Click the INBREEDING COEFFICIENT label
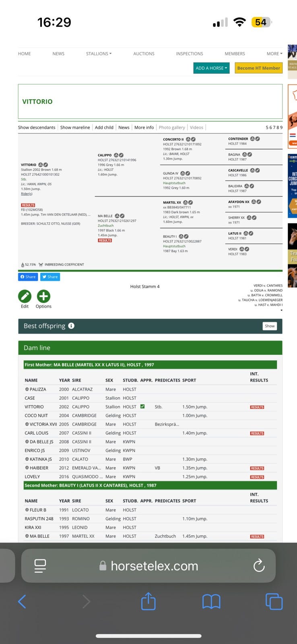 (x=64, y=264)
